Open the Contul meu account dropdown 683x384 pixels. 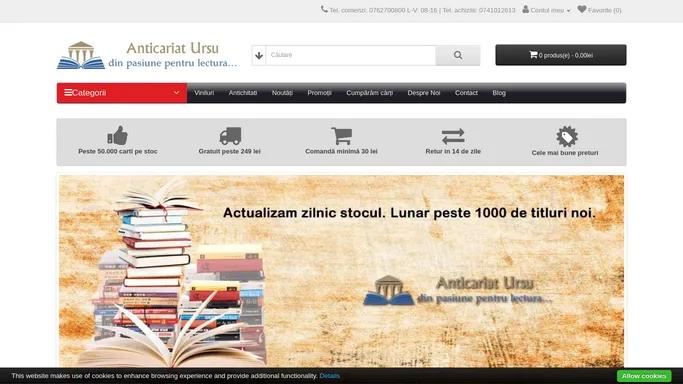pos(546,10)
